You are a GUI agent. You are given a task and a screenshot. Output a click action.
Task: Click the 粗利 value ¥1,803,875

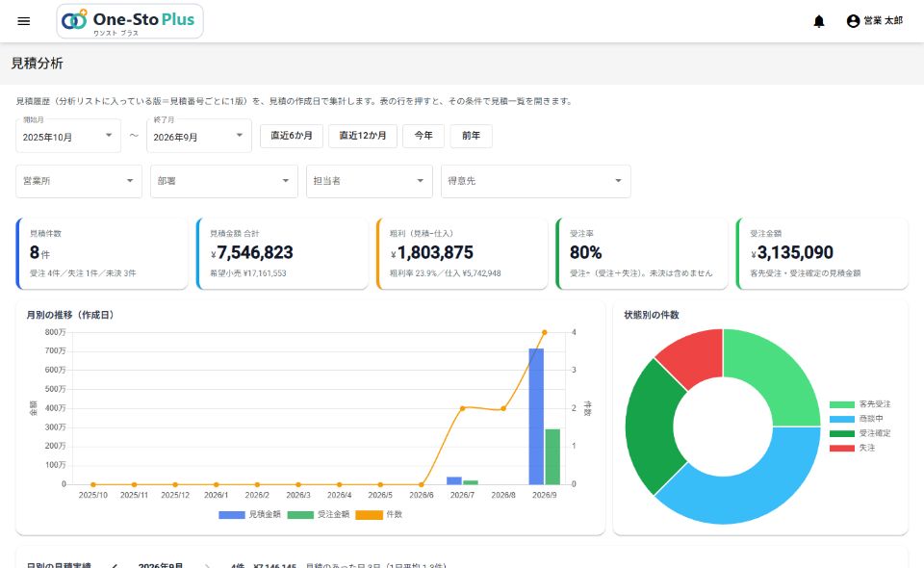(432, 253)
